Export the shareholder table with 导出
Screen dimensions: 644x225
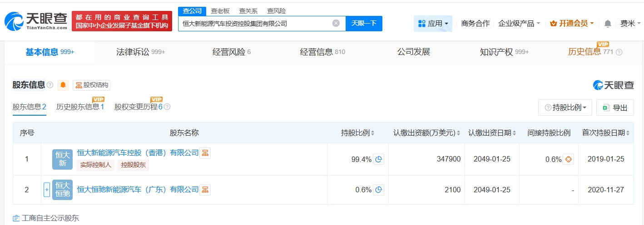615,108
